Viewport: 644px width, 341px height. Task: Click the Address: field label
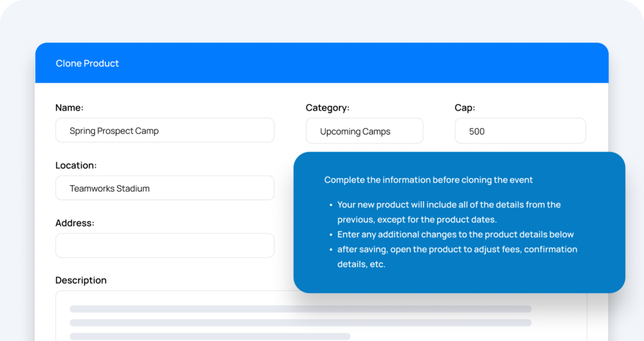coord(75,223)
